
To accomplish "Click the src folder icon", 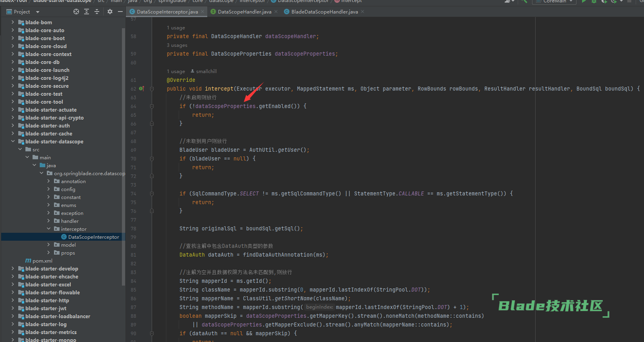I will point(28,149).
